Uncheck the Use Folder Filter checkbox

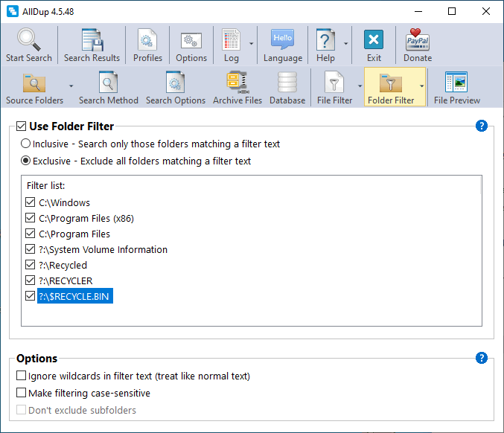coord(20,126)
